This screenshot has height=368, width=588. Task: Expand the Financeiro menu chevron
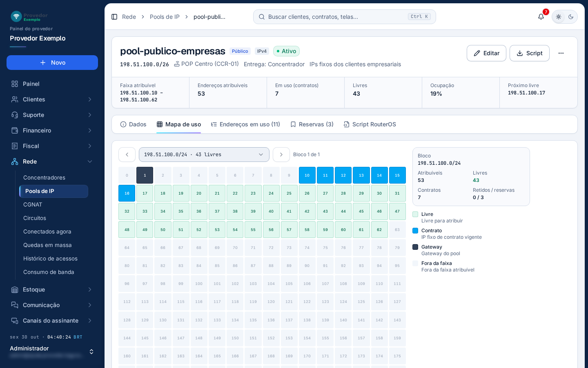90,130
